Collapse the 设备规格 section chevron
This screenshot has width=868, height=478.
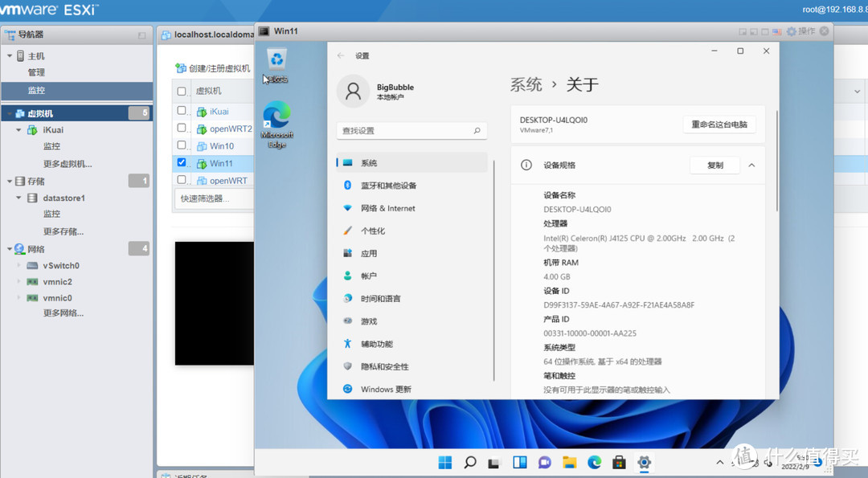751,165
